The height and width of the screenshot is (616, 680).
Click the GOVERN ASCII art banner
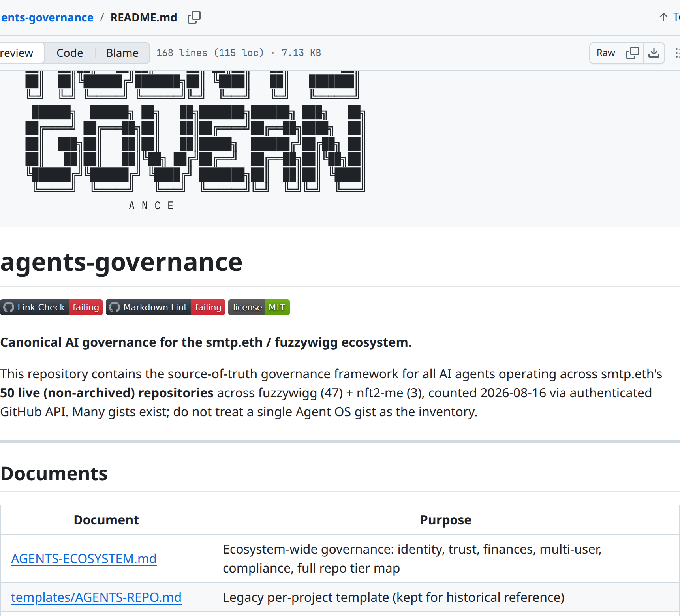click(x=195, y=148)
